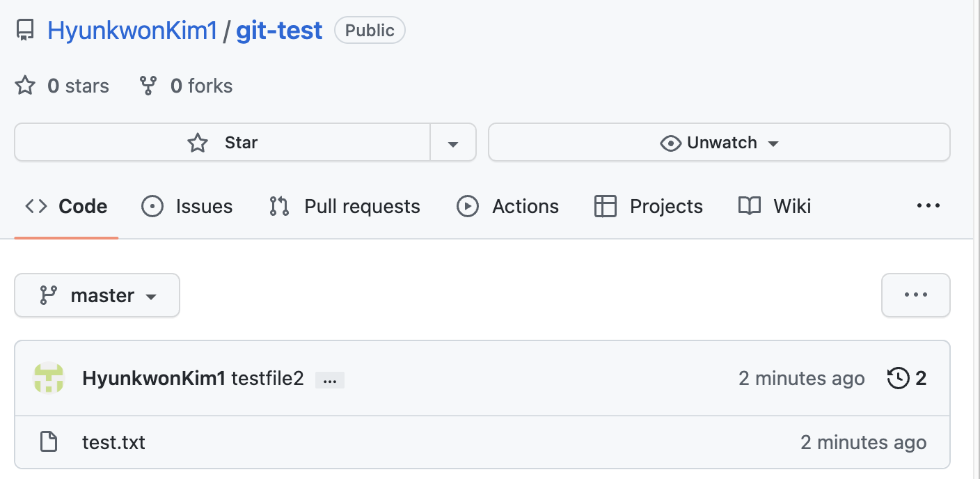This screenshot has height=479, width=980.
Task: Expand the testfile2 commit message ellipsis
Action: pos(330,380)
